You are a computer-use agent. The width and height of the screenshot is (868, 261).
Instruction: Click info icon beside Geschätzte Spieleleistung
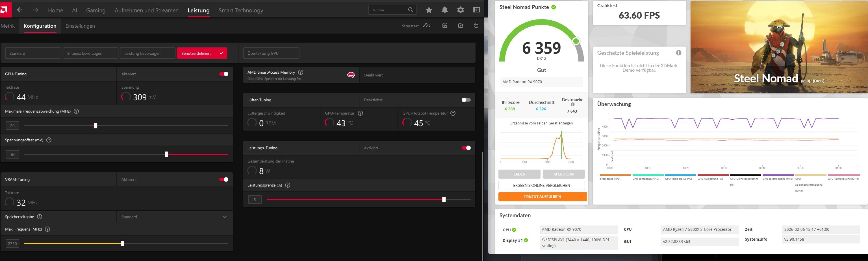coord(679,53)
